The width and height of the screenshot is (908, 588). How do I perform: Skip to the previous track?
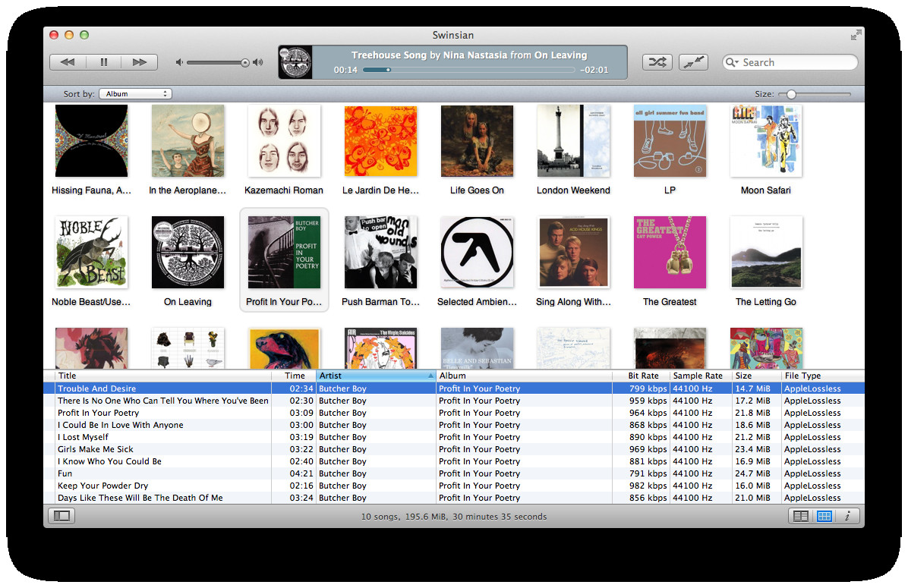[x=68, y=62]
